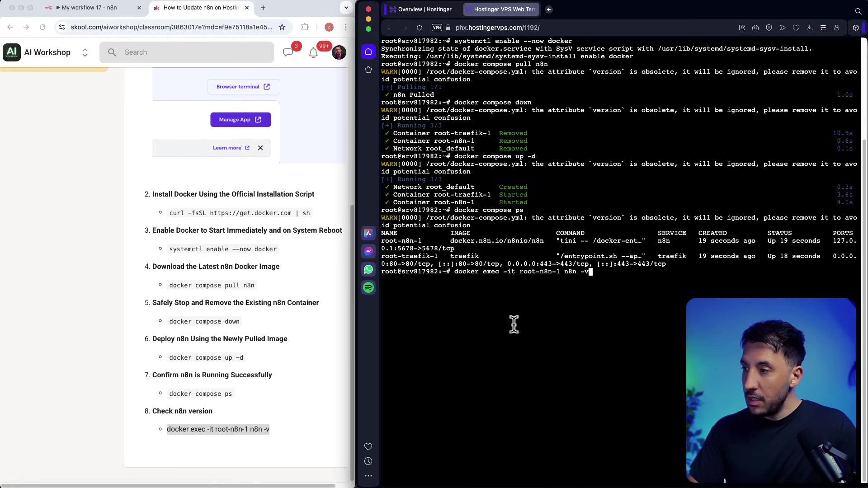Click the Manage App button
The height and width of the screenshot is (488, 868).
[241, 120]
